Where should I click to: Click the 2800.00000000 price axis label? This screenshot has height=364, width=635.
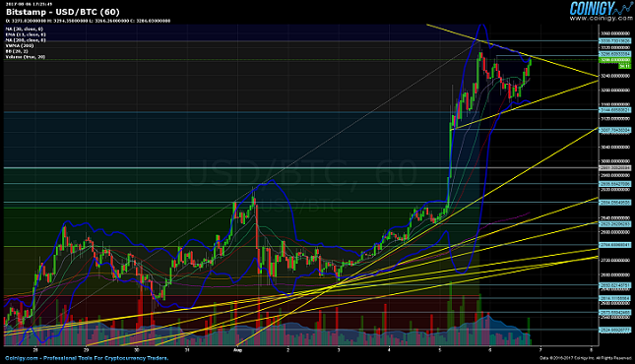(615, 232)
